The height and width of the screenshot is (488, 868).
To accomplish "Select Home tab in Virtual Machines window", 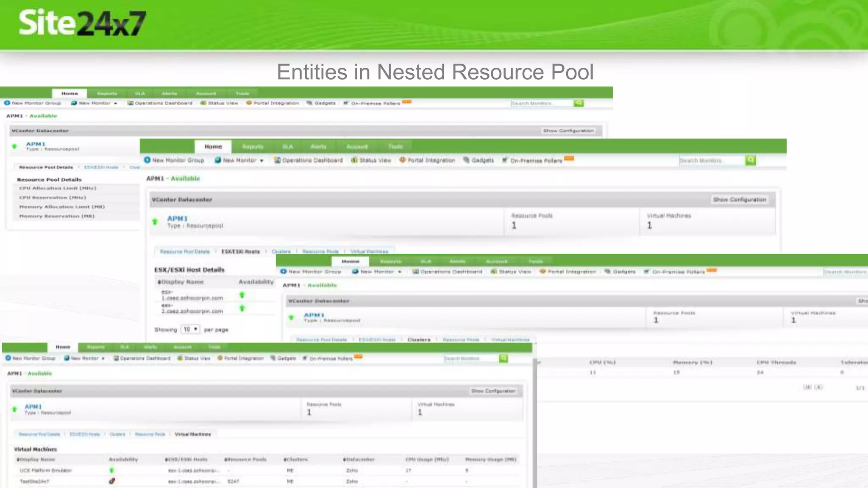I will (63, 347).
